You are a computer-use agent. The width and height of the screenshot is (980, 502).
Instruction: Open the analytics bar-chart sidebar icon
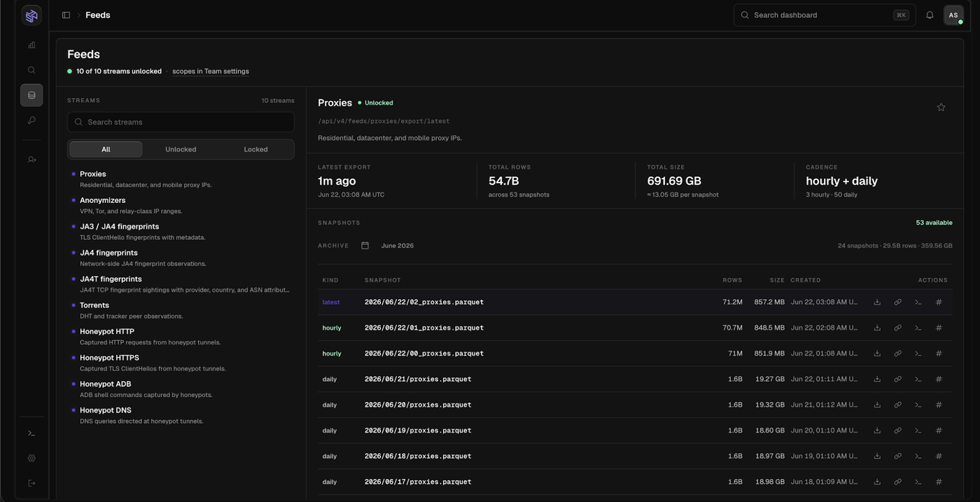click(x=31, y=45)
